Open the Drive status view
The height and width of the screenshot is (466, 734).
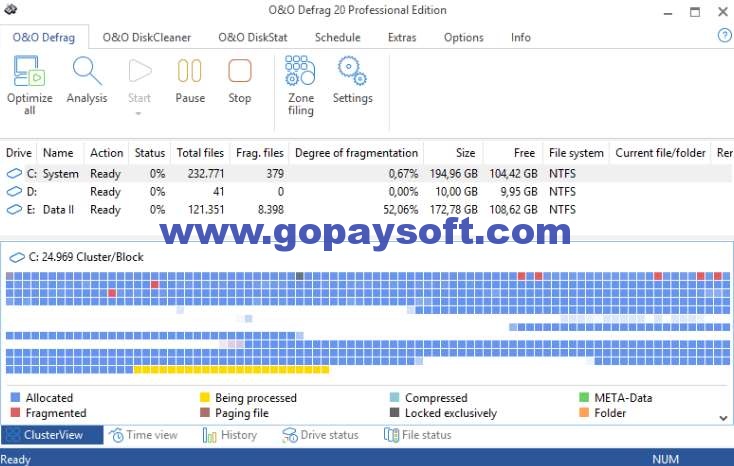[320, 435]
